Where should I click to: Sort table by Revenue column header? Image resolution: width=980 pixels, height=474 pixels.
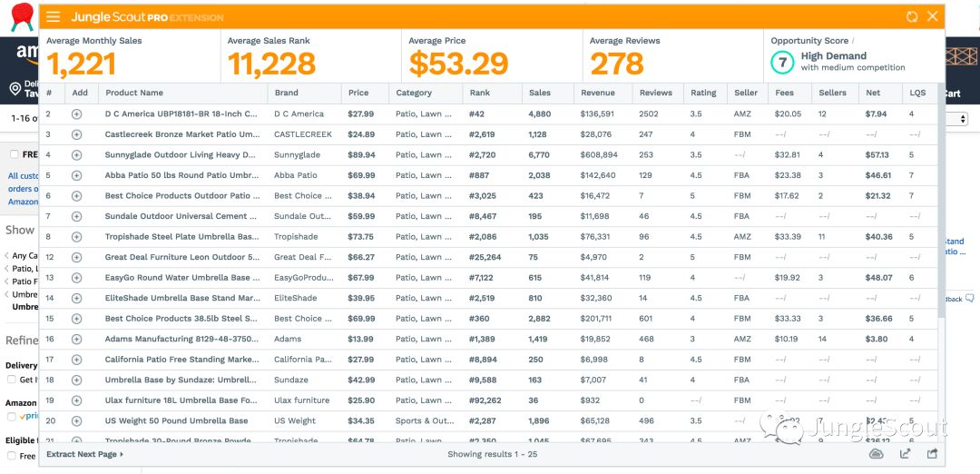click(598, 93)
